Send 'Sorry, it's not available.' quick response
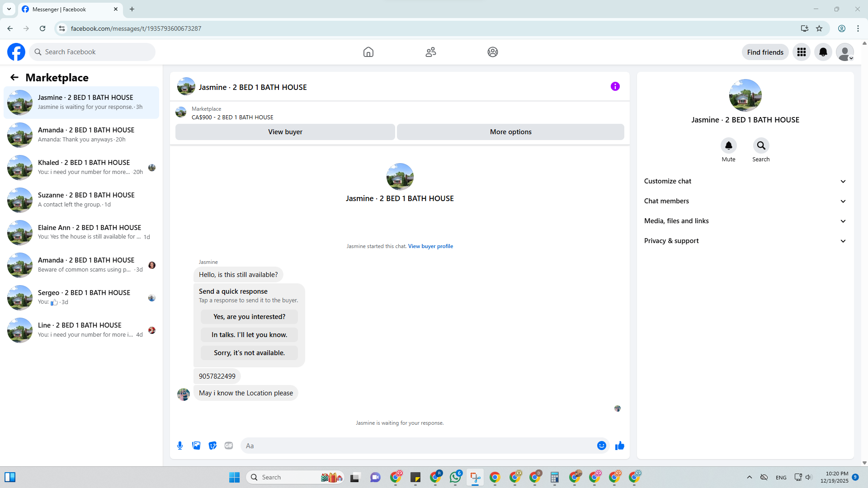The image size is (868, 488). click(249, 353)
